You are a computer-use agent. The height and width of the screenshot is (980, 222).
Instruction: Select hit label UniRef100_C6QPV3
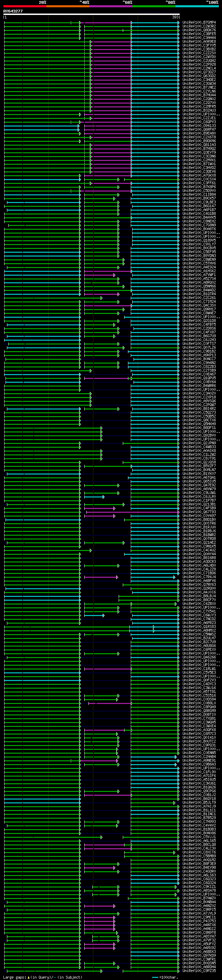[199, 122]
